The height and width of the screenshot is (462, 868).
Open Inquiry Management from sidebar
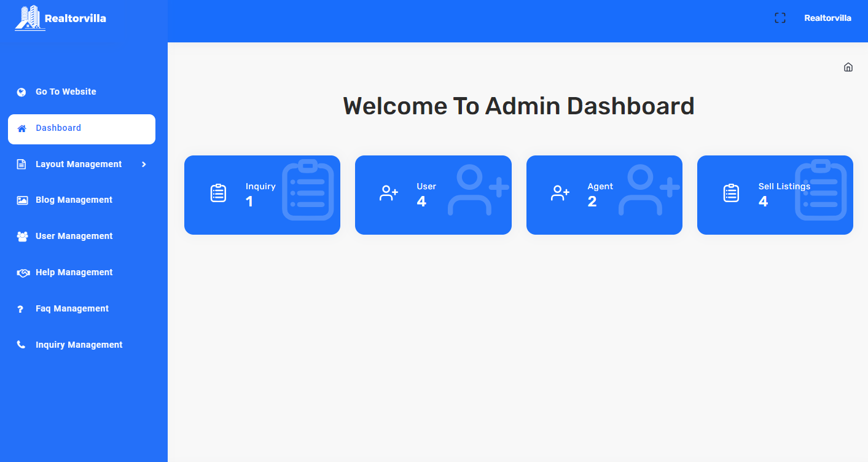click(x=79, y=345)
